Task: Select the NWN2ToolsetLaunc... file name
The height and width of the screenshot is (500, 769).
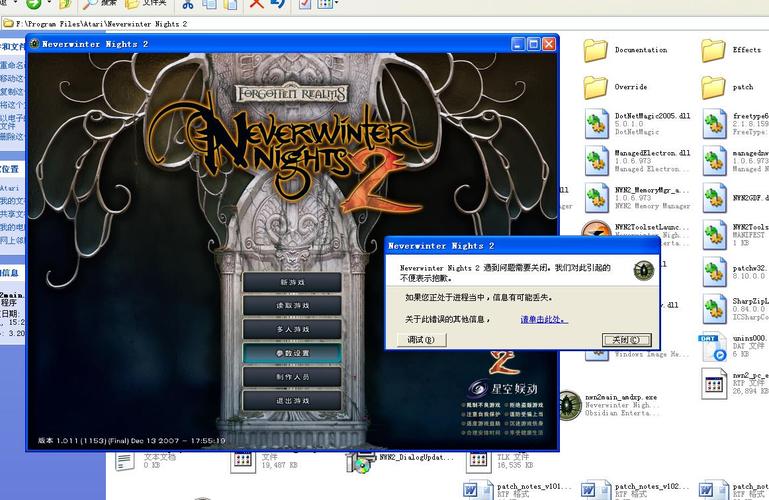Action: [x=652, y=227]
